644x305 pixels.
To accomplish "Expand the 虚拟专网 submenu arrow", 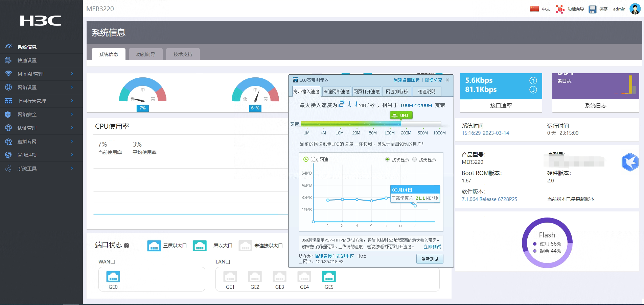I will tap(72, 141).
